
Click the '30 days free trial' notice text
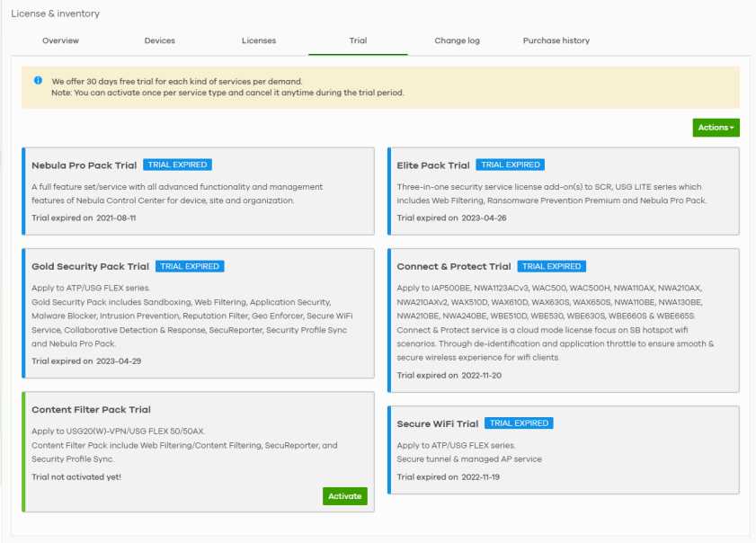click(177, 82)
